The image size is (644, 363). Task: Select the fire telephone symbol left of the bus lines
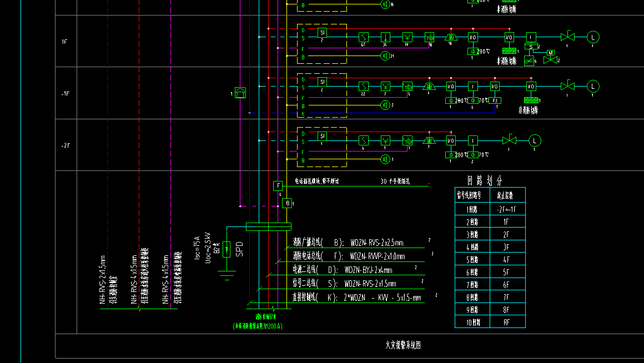(x=240, y=92)
